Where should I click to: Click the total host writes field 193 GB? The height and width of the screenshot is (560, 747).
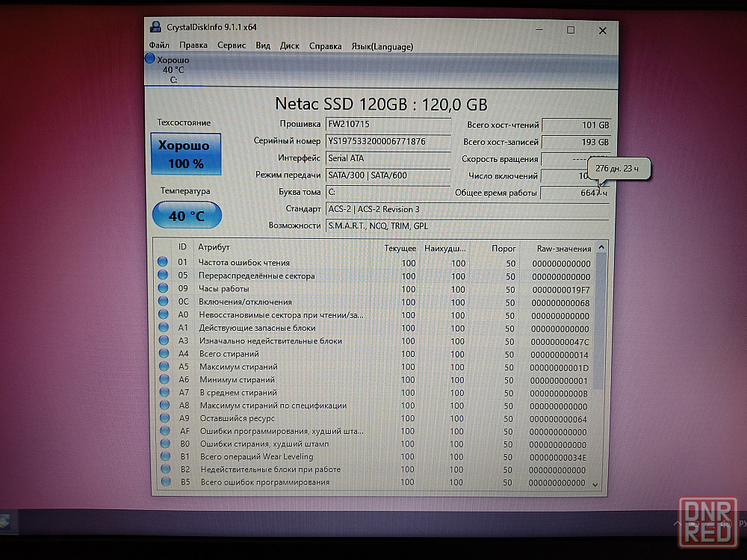coord(576,142)
